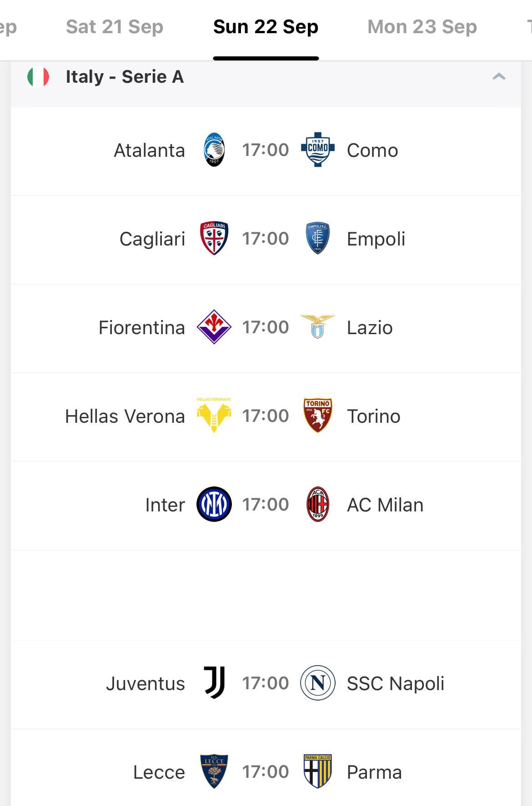Click the Atalanta club crest
Image resolution: width=532 pixels, height=806 pixels.
214,150
